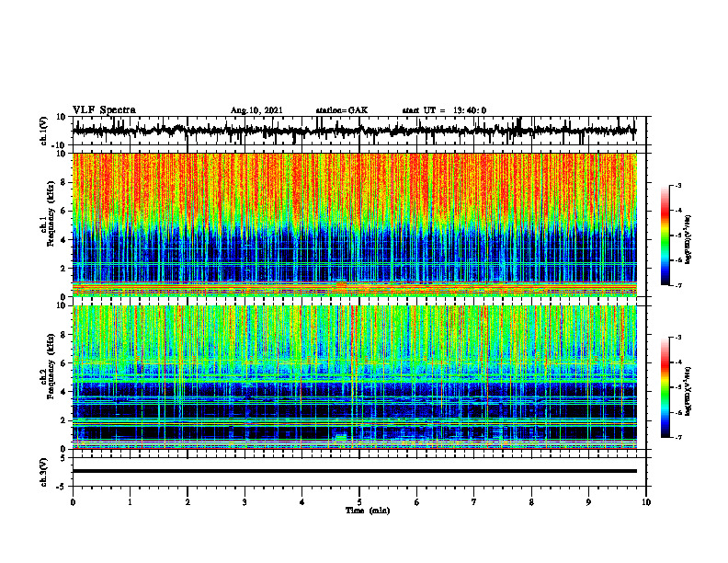Click the ch.2 color scale bar
728x563 pixels.
pos(665,387)
